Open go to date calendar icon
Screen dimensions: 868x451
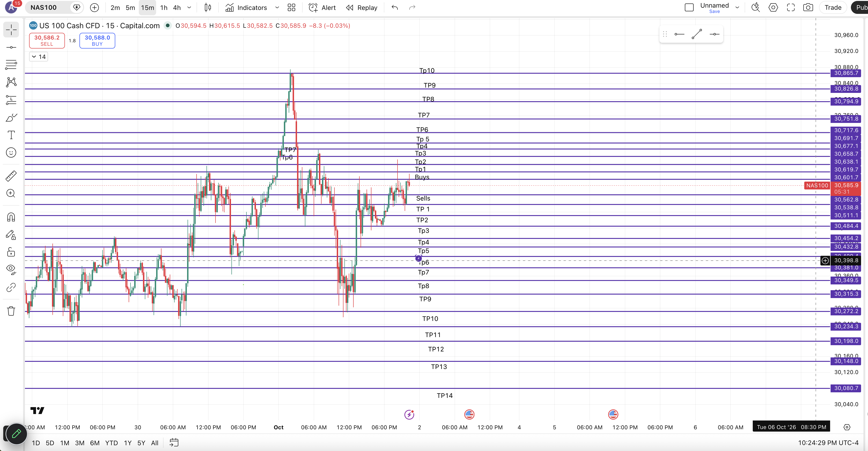pos(174,443)
